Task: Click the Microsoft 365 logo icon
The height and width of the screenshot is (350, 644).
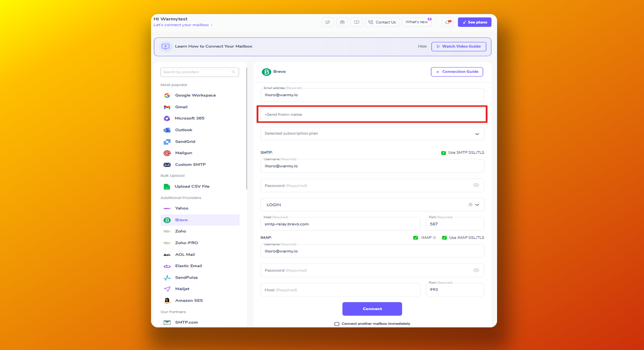Action: click(x=167, y=118)
